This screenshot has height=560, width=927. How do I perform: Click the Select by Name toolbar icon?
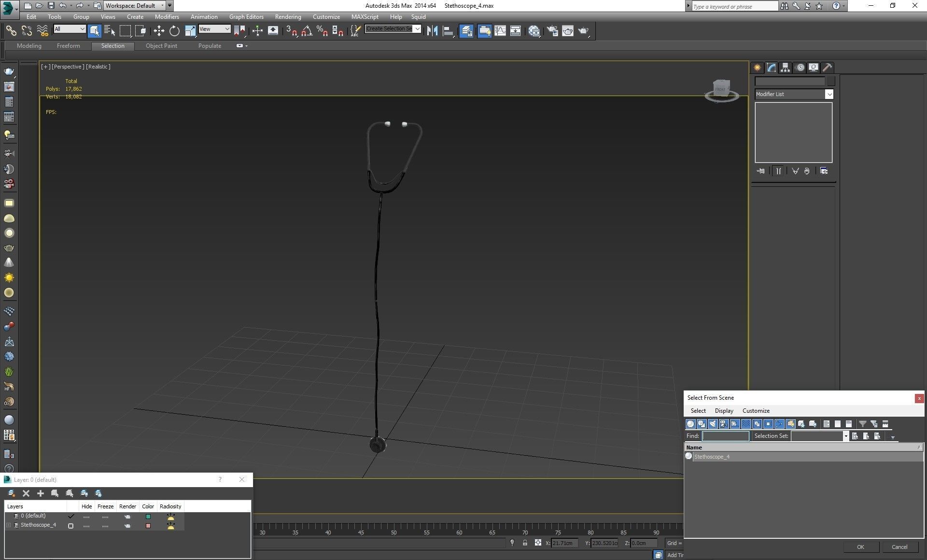point(110,31)
